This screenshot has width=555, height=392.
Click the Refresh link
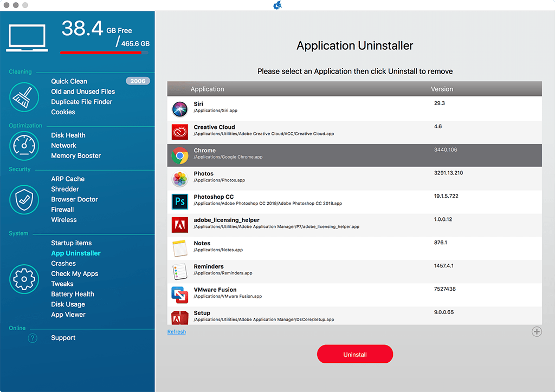tap(176, 331)
